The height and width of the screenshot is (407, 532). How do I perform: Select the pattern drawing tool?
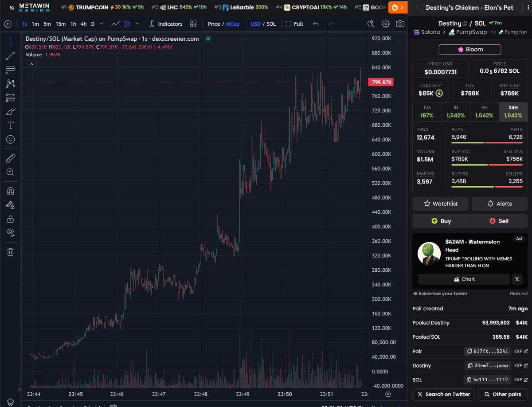(x=11, y=83)
